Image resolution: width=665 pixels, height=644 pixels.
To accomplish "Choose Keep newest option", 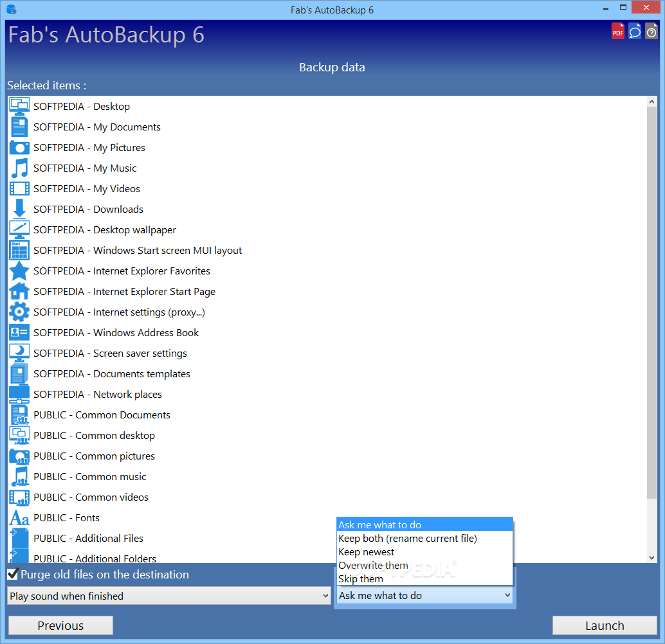I will (424, 551).
